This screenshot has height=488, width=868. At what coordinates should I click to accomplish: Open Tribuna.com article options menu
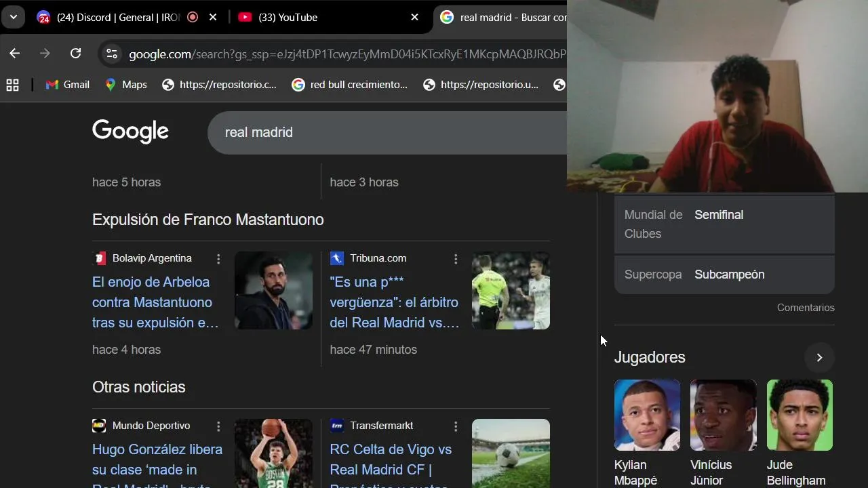tap(456, 259)
